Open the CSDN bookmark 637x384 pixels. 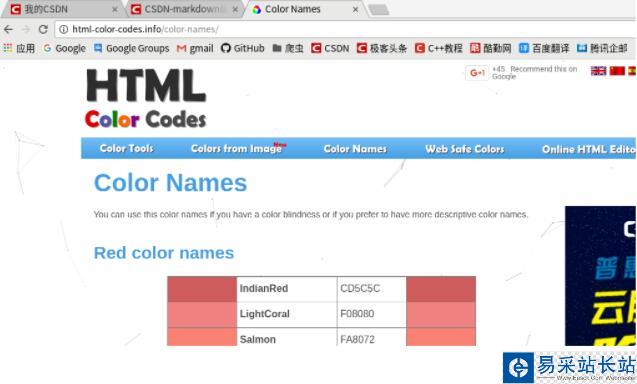click(x=330, y=48)
